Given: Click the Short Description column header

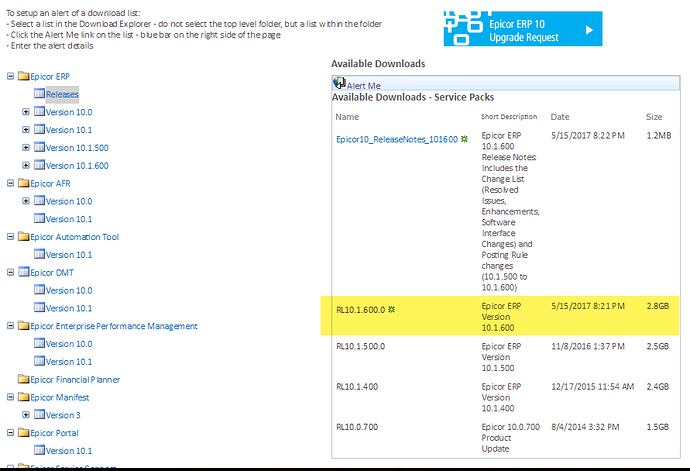Looking at the screenshot, I should [x=509, y=117].
